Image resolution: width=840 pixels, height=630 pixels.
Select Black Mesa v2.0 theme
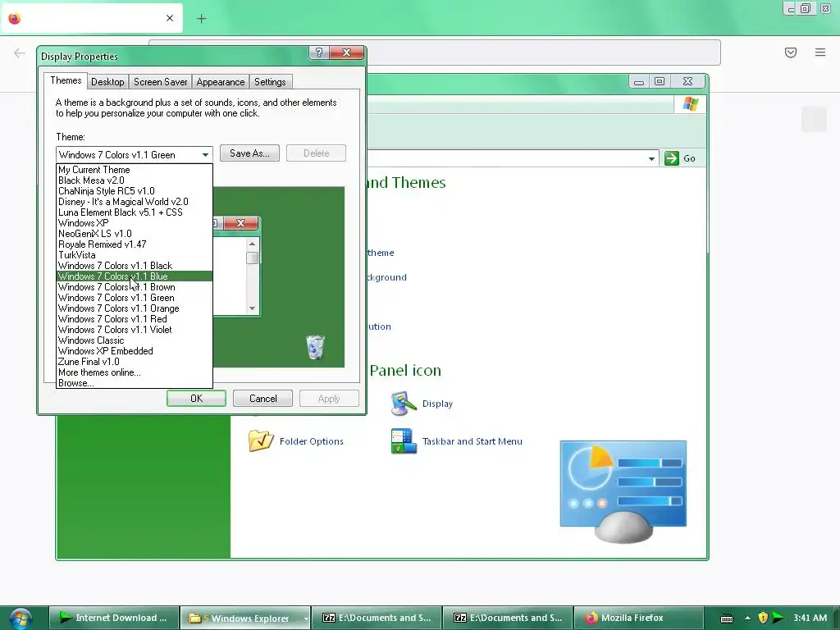(135, 180)
